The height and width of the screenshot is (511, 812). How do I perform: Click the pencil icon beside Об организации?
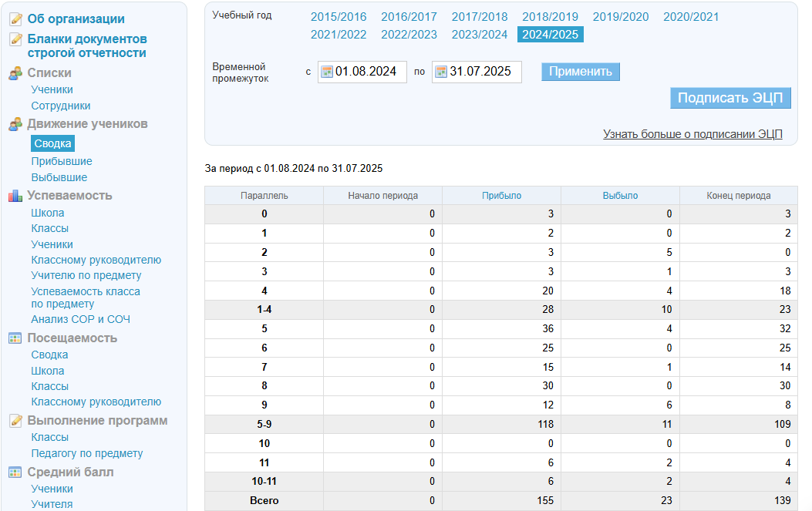coord(15,19)
